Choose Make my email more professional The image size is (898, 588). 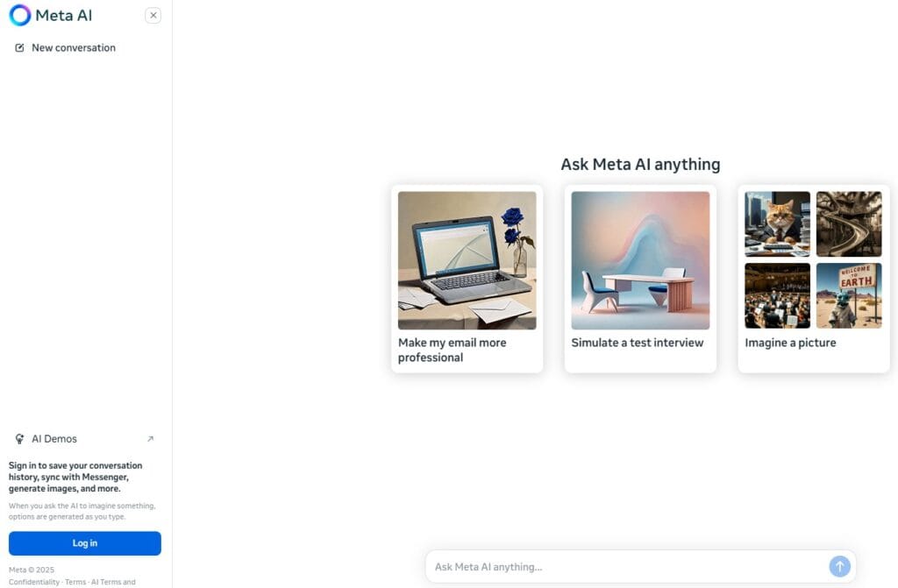point(453,350)
